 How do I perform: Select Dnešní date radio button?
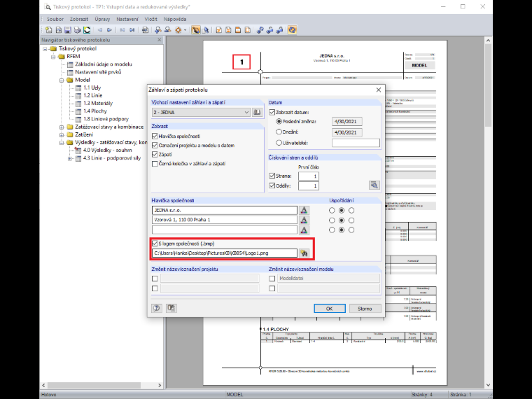pos(279,132)
